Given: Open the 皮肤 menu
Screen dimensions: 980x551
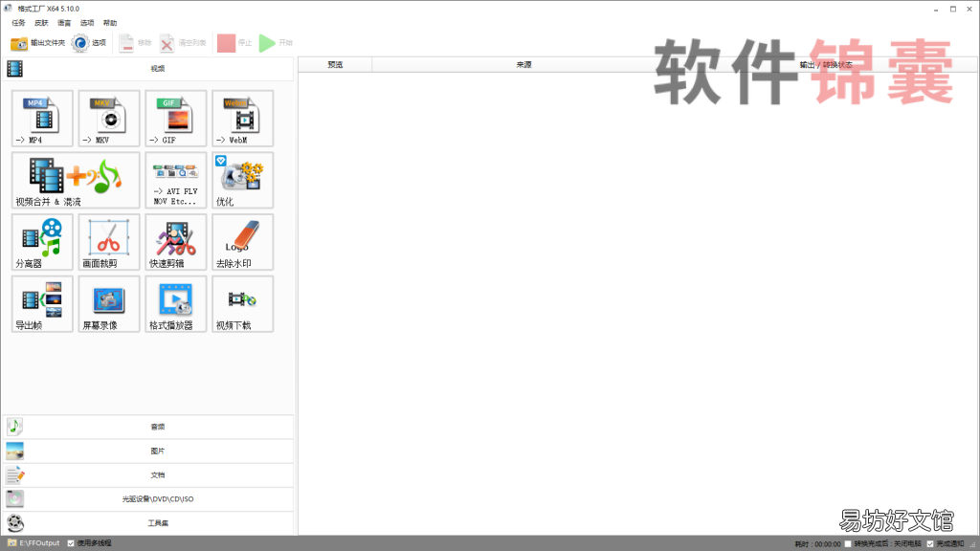Looking at the screenshot, I should pyautogui.click(x=41, y=23).
